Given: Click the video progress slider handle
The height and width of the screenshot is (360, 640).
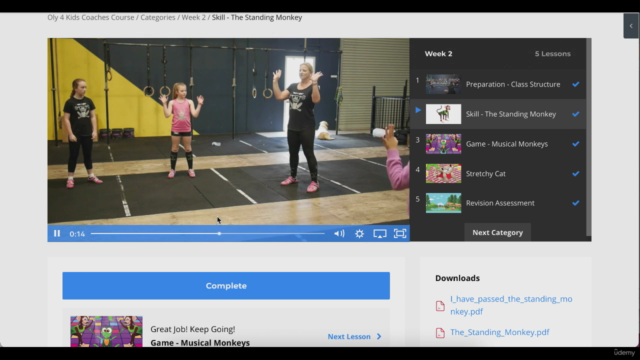Looking at the screenshot, I should pos(219,233).
